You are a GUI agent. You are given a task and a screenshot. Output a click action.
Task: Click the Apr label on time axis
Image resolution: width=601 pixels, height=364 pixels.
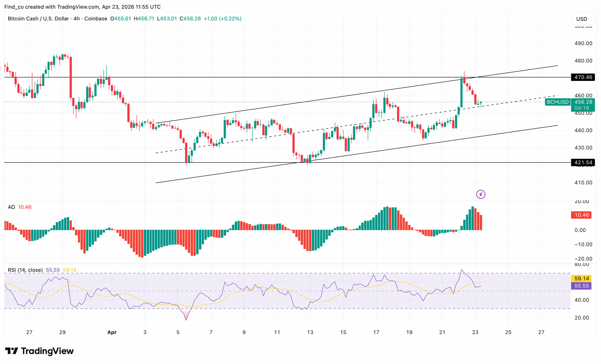click(112, 332)
